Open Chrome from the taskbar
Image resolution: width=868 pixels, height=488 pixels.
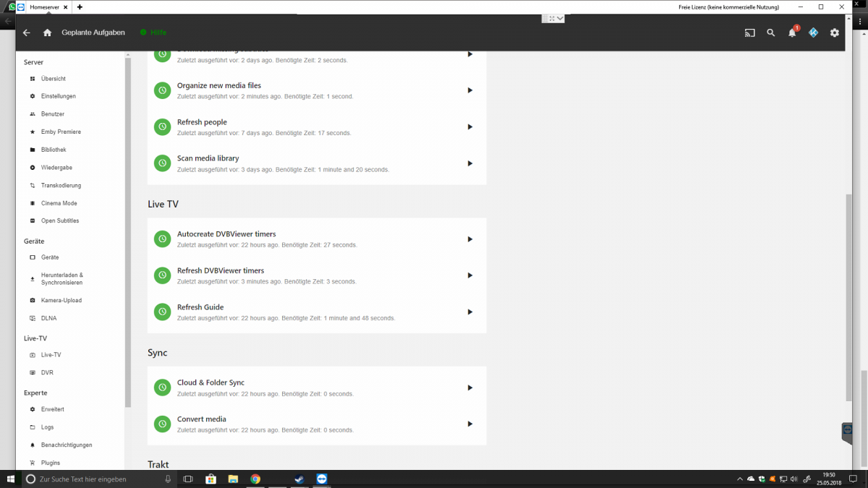pos(255,479)
